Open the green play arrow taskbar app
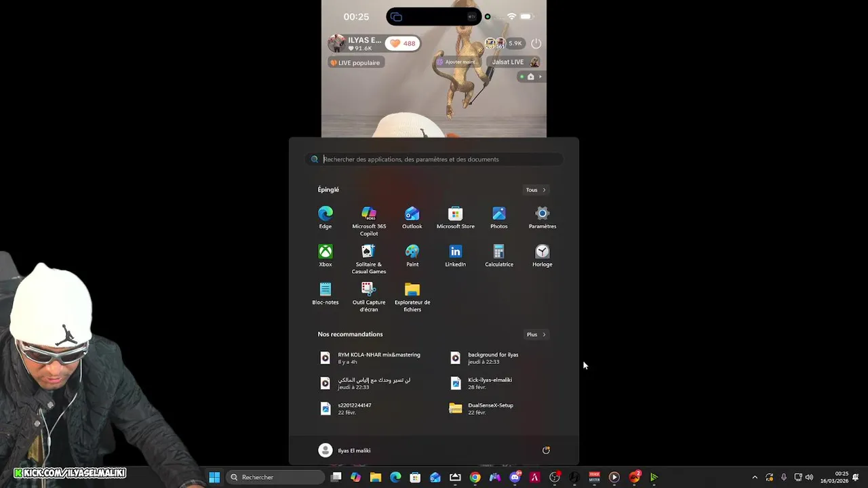This screenshot has width=868, height=488. pyautogui.click(x=654, y=477)
